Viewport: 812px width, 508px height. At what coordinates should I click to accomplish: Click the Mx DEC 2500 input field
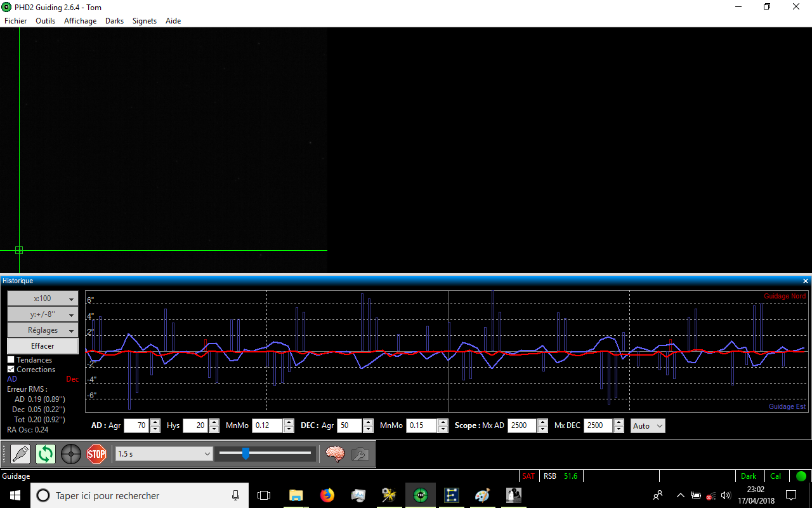click(x=599, y=425)
